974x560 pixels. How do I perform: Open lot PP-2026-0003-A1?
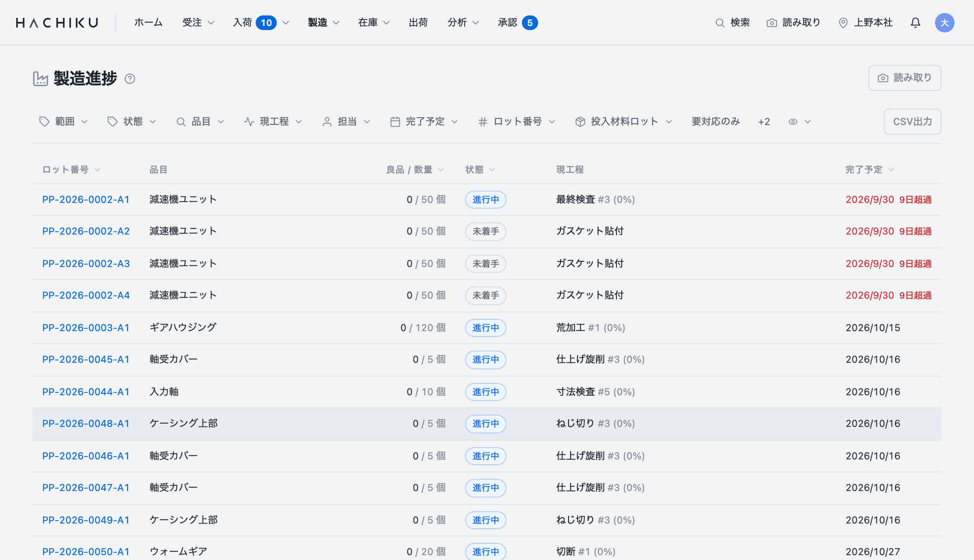pyautogui.click(x=86, y=328)
